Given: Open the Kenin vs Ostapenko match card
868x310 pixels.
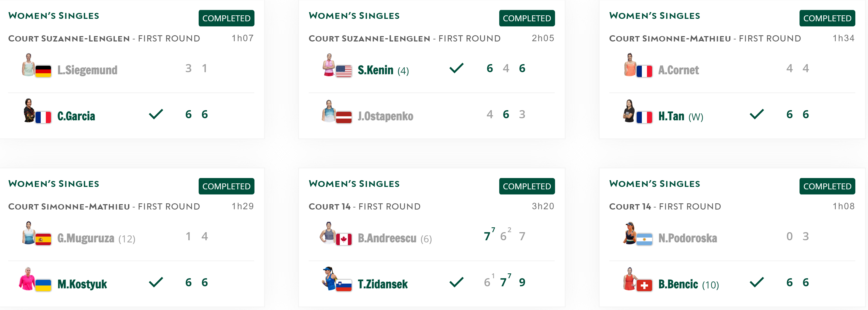Looking at the screenshot, I should coord(432,69).
